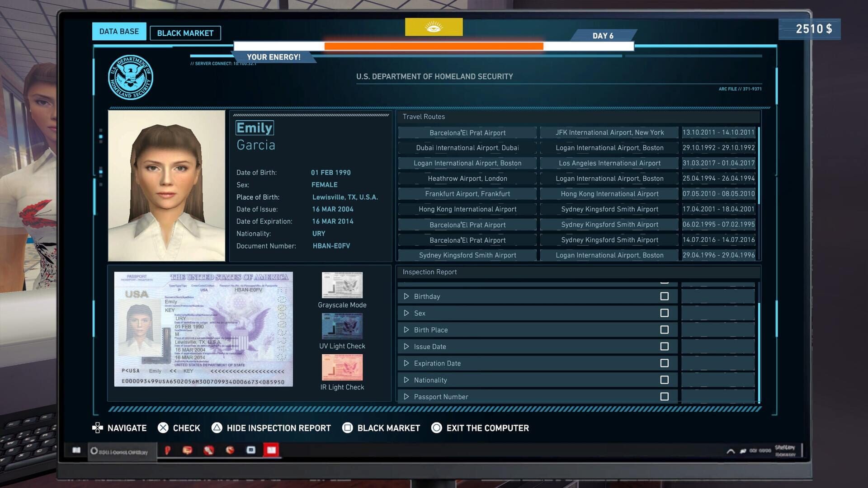Expand the Expiration Date row
The image size is (868, 488).
click(406, 363)
